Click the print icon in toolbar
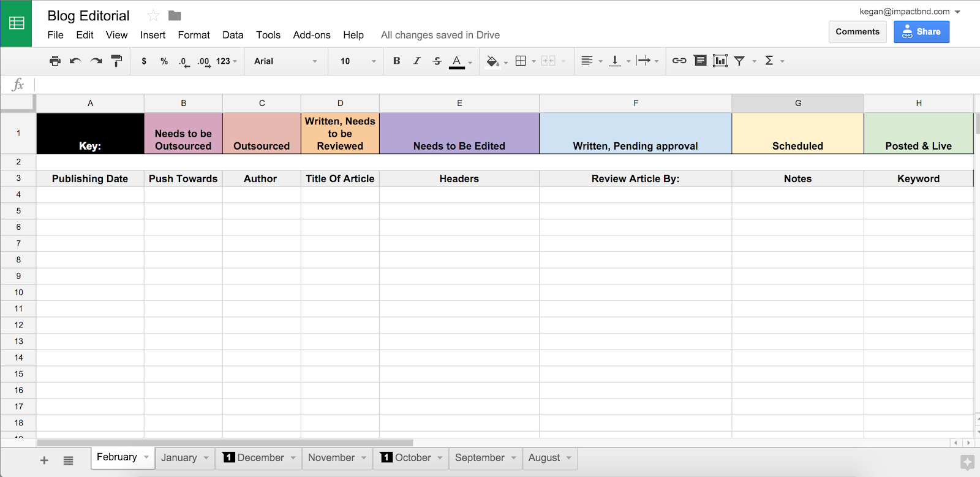Screen dimensions: 980x477 point(55,61)
